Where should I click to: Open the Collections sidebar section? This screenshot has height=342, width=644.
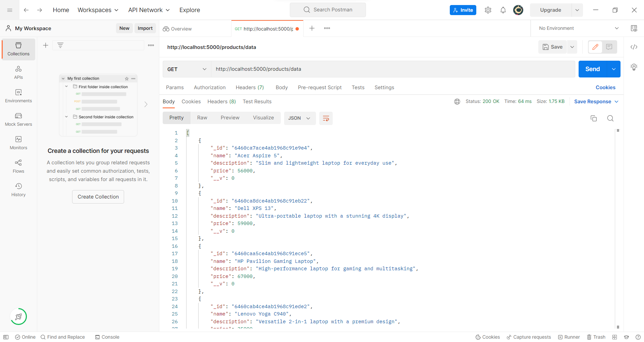18,49
